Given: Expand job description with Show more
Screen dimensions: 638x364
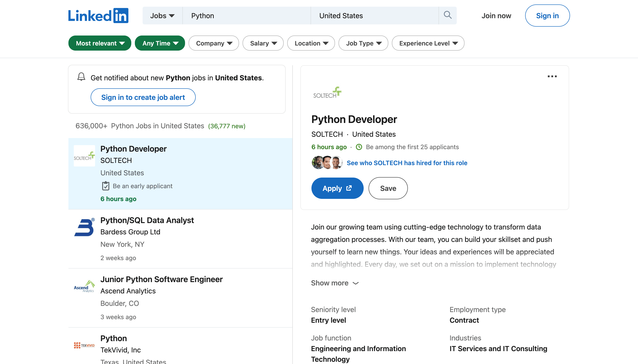Looking at the screenshot, I should coord(335,283).
